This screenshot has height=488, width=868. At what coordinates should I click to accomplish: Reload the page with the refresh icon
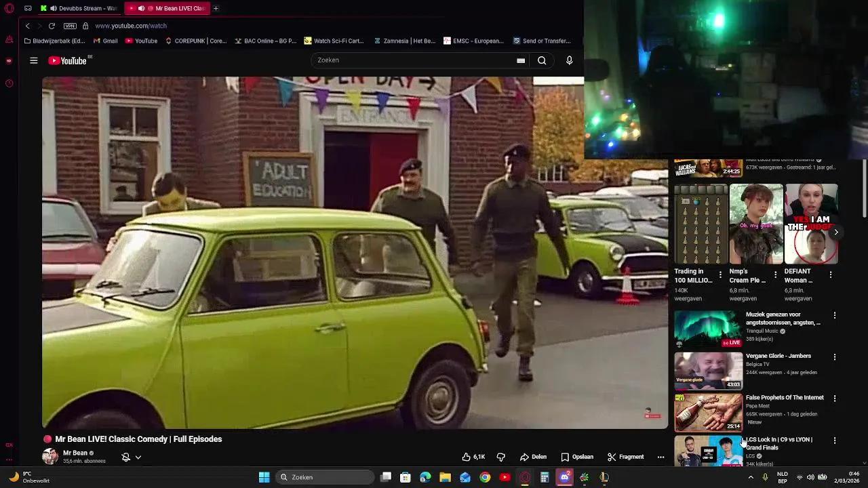(x=52, y=26)
